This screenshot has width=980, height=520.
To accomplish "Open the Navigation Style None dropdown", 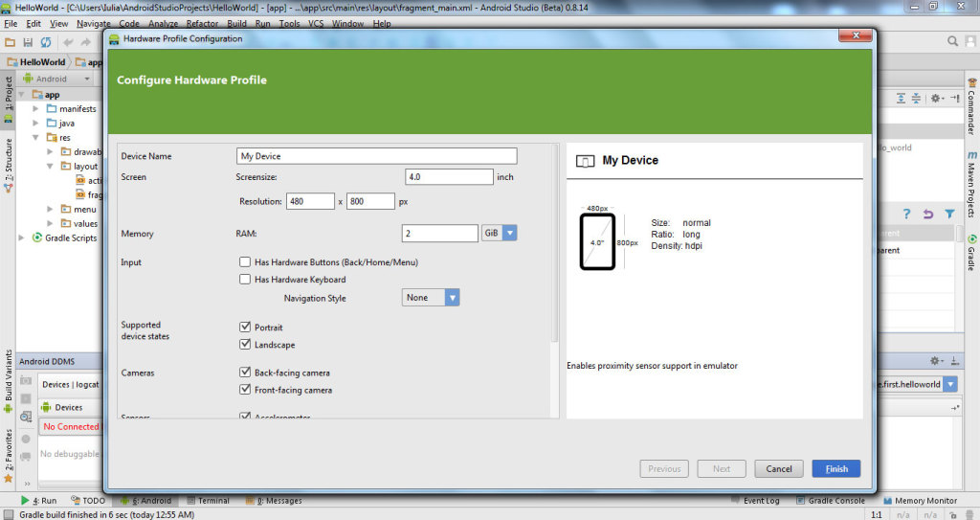I will point(431,297).
